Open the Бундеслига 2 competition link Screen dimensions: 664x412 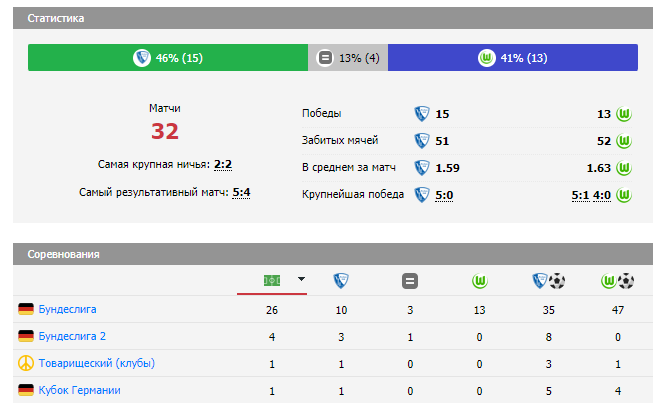72,336
